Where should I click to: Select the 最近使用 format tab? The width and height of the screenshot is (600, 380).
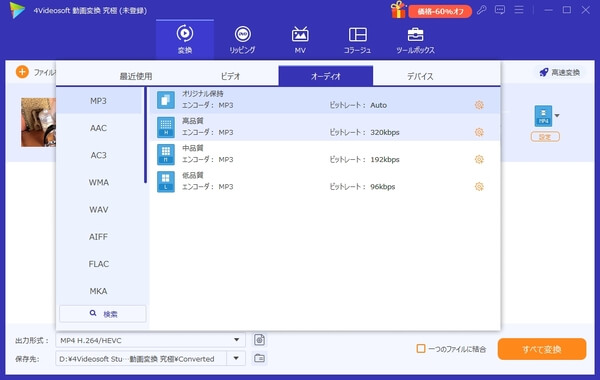tap(136, 76)
